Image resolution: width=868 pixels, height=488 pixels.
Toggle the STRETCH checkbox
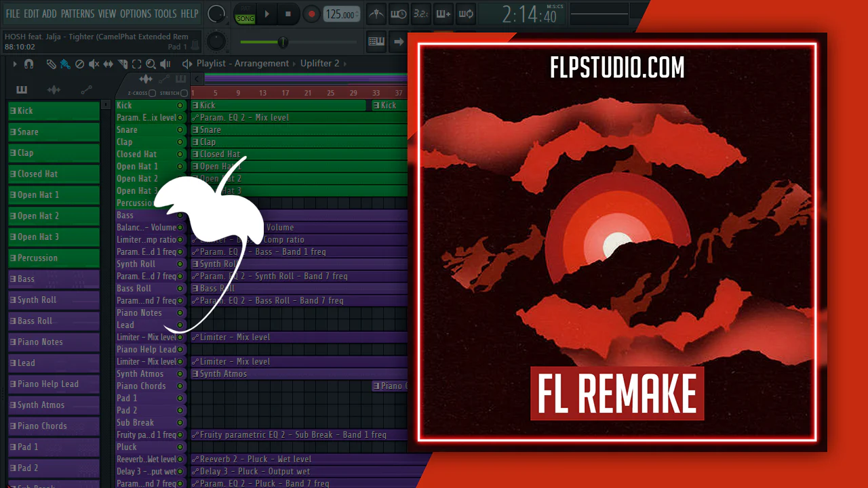point(184,93)
